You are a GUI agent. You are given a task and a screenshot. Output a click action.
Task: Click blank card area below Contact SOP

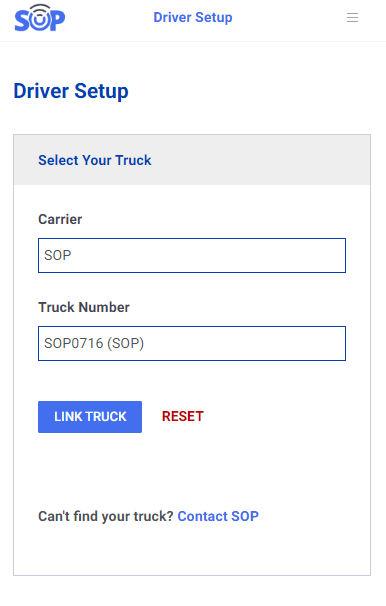tap(192, 551)
